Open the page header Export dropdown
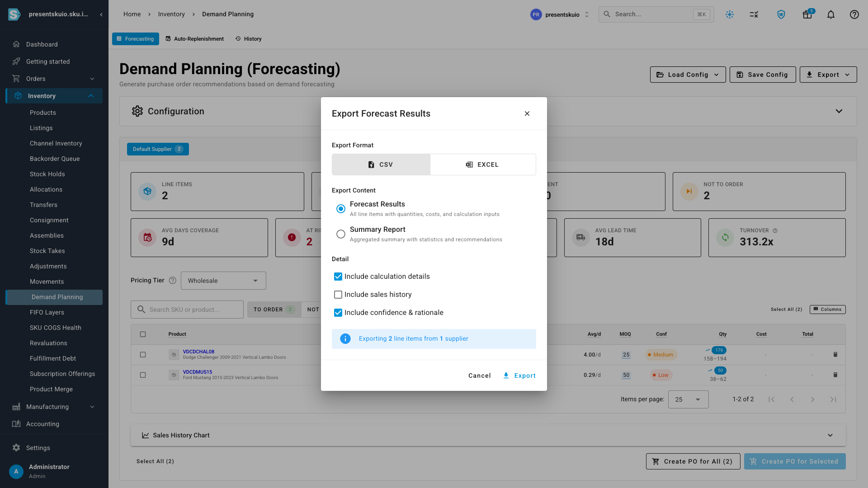Image resolution: width=868 pixels, height=488 pixels. pyautogui.click(x=828, y=75)
